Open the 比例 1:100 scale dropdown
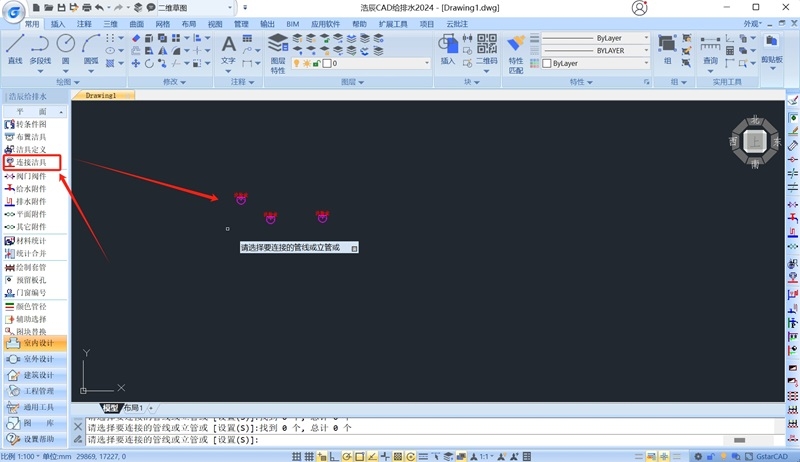Viewport: 800px width, 462px height. pos(20,456)
